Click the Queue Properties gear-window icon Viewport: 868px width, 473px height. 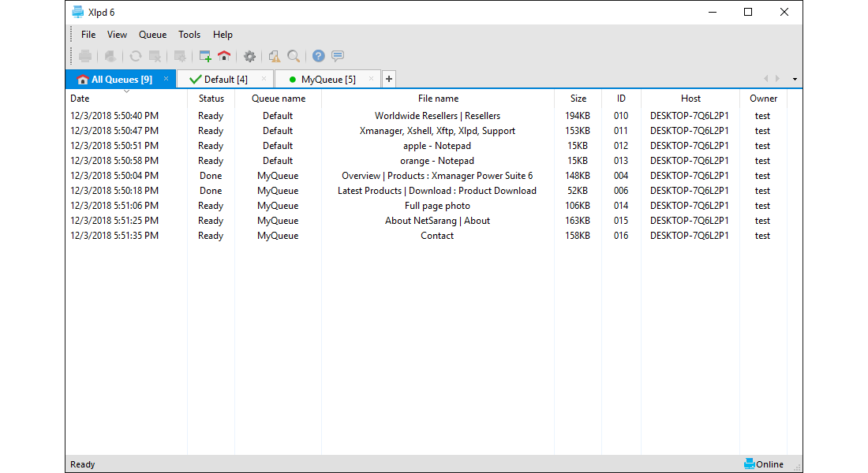180,56
